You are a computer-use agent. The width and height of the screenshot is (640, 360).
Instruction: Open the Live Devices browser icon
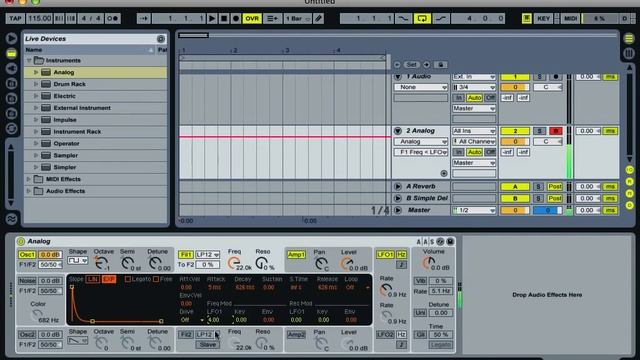[x=11, y=53]
